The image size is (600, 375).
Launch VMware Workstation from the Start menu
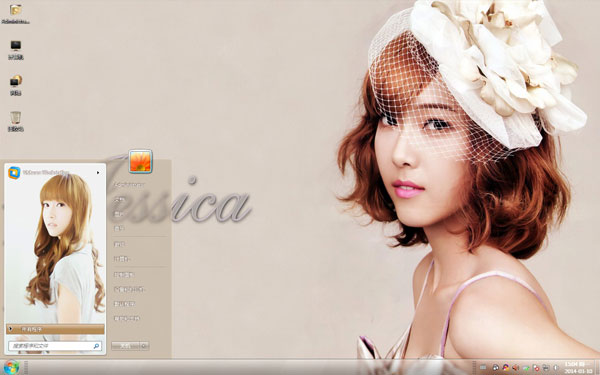(x=54, y=173)
